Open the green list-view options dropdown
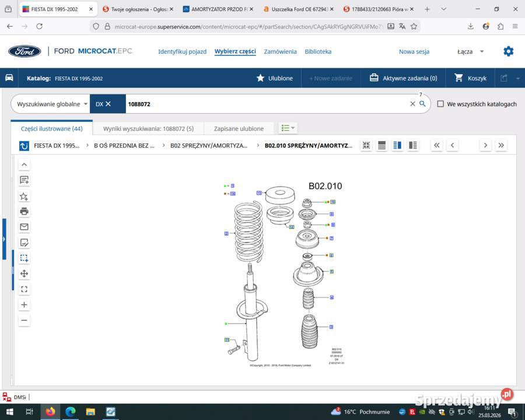This screenshot has width=525, height=420. [287, 128]
